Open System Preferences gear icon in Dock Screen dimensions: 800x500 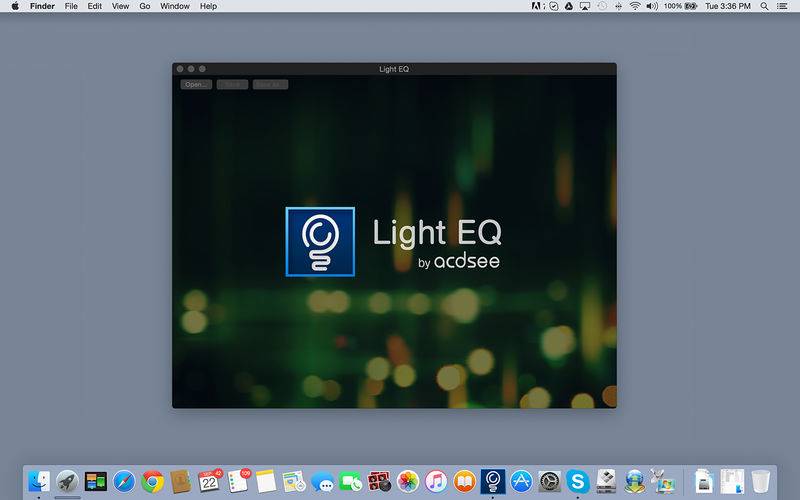[x=549, y=481]
